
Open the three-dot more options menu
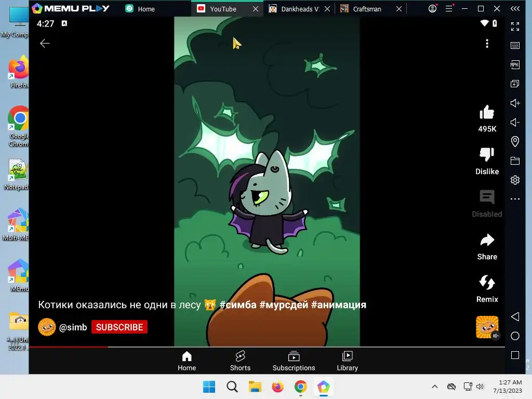click(x=487, y=44)
